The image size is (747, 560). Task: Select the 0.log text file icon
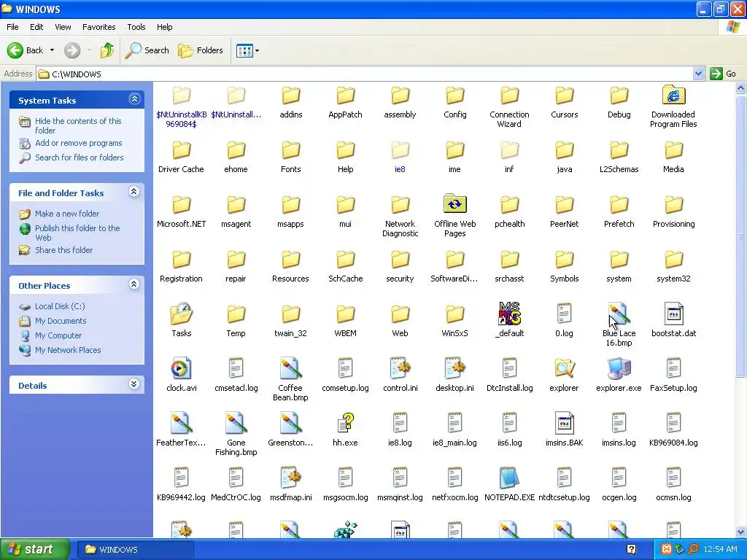[x=564, y=314]
